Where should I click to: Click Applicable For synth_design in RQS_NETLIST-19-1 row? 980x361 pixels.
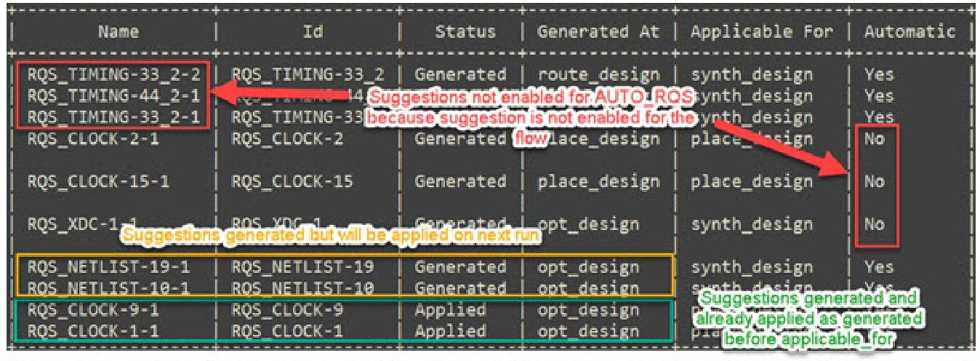pos(752,266)
